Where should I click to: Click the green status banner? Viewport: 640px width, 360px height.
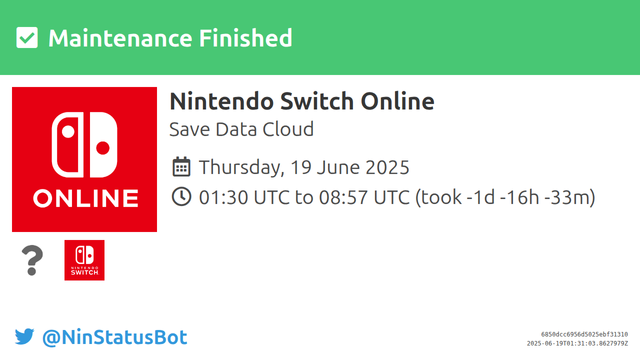click(x=320, y=37)
